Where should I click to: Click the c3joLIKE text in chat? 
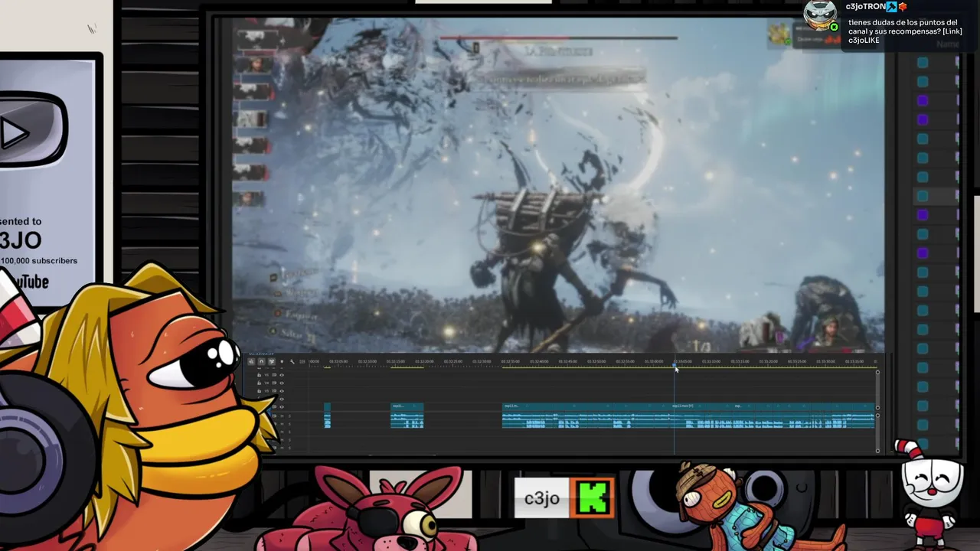[x=864, y=41]
